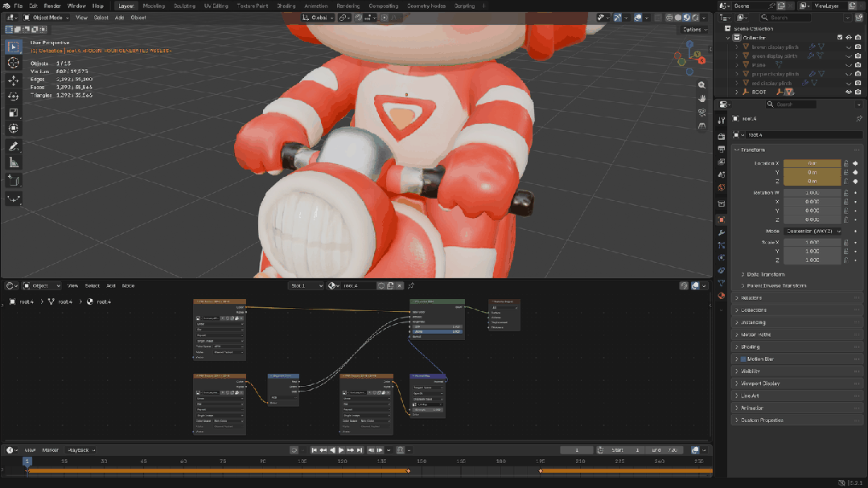Open the Render menu

pyautogui.click(x=52, y=6)
